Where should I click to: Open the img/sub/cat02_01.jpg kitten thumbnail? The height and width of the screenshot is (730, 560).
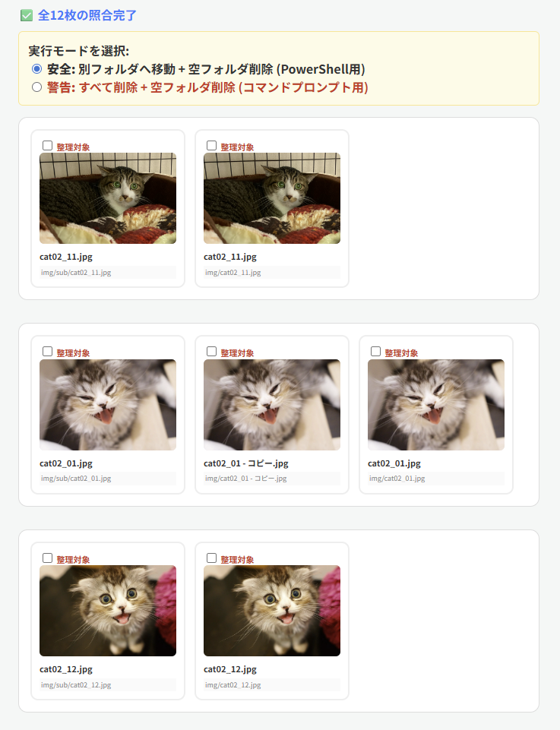pyautogui.click(x=108, y=405)
